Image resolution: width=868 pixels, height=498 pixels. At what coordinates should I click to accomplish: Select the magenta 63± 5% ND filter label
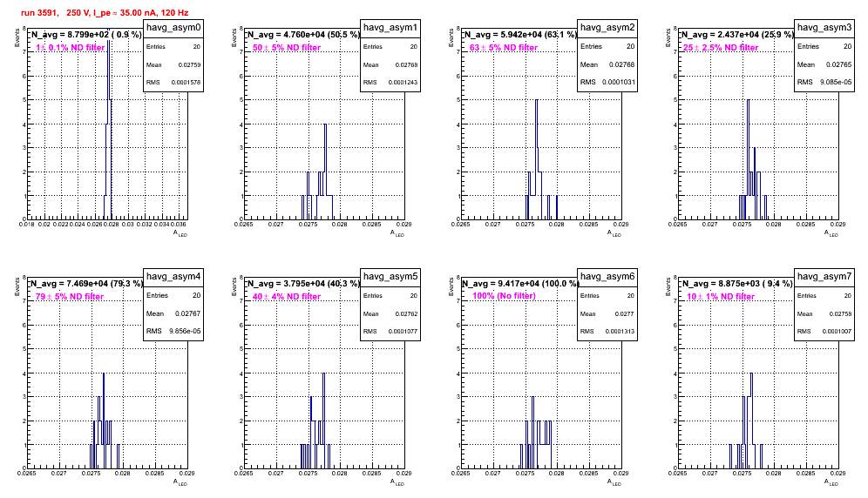pos(504,48)
